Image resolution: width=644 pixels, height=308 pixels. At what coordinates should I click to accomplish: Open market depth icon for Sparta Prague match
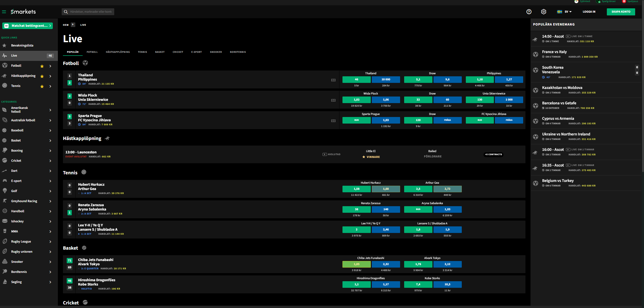point(333,121)
